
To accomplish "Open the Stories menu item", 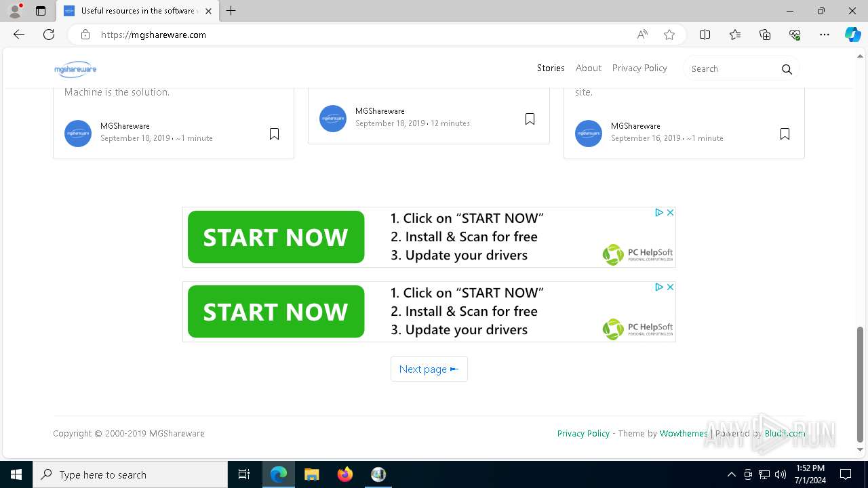I will tap(551, 68).
